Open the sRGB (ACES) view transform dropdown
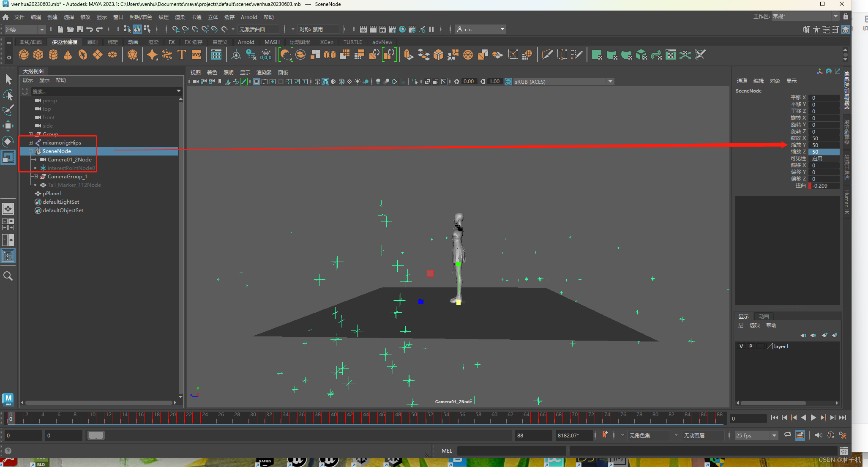This screenshot has width=868, height=467. (610, 82)
